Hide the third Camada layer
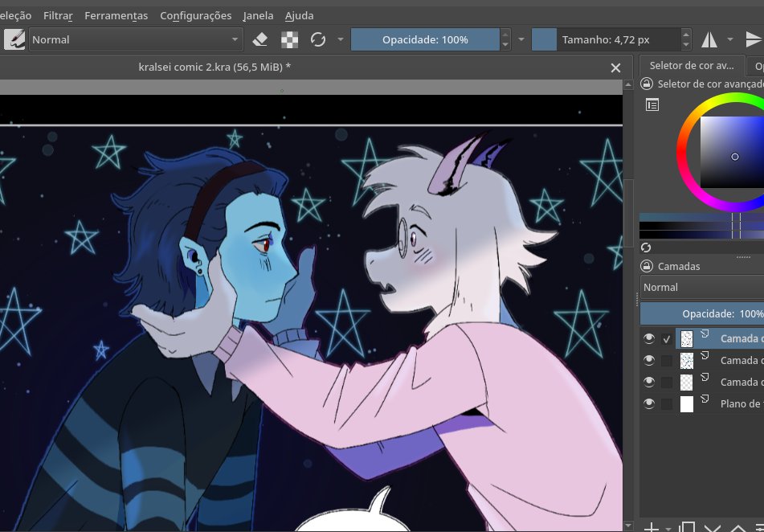The height and width of the screenshot is (532, 764). [648, 382]
